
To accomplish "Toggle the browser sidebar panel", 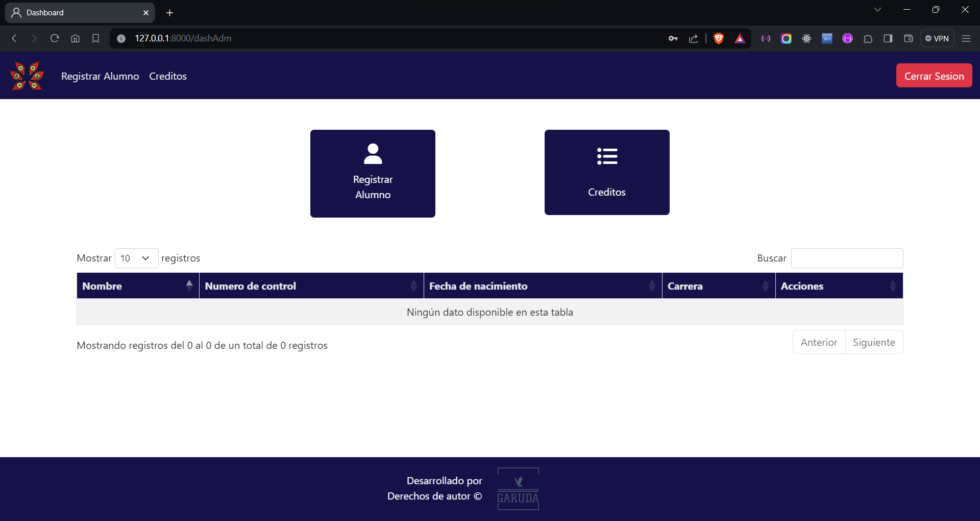I will point(888,38).
